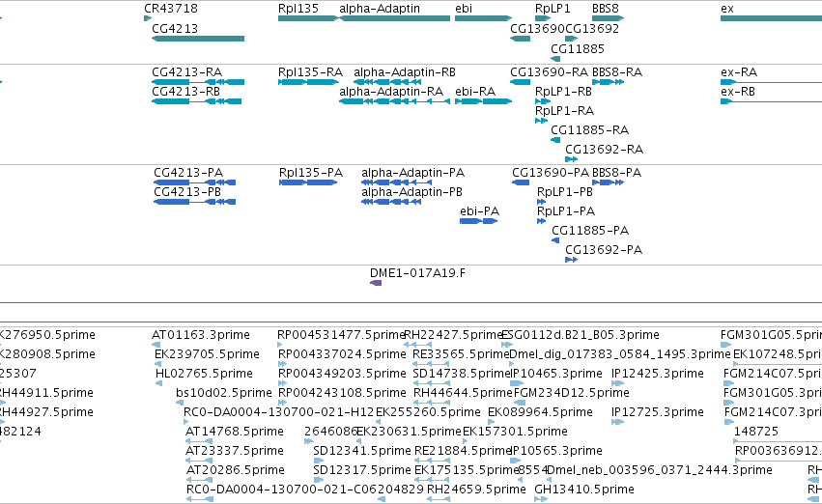This screenshot has height=504, width=822.
Task: Select the CG4213-PA protein label
Action: 188,173
